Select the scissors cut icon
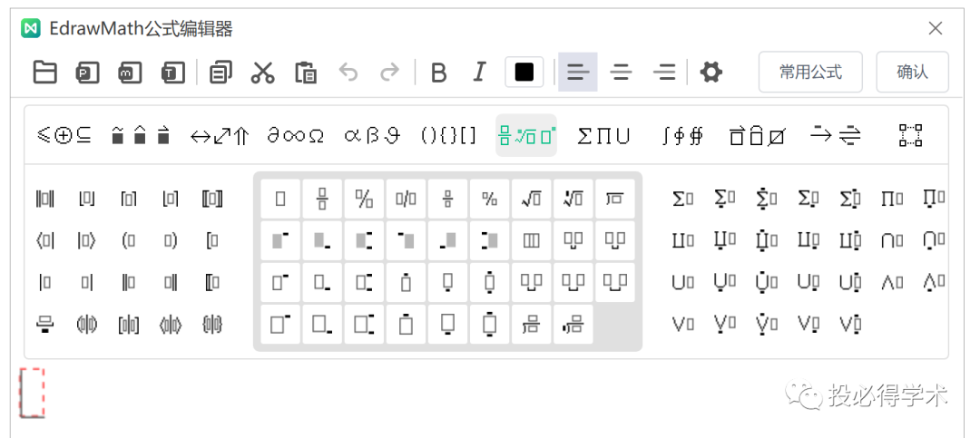 click(x=262, y=73)
